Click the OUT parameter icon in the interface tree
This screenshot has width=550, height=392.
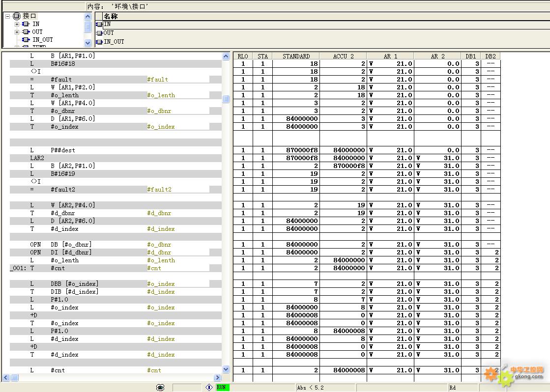(26, 31)
